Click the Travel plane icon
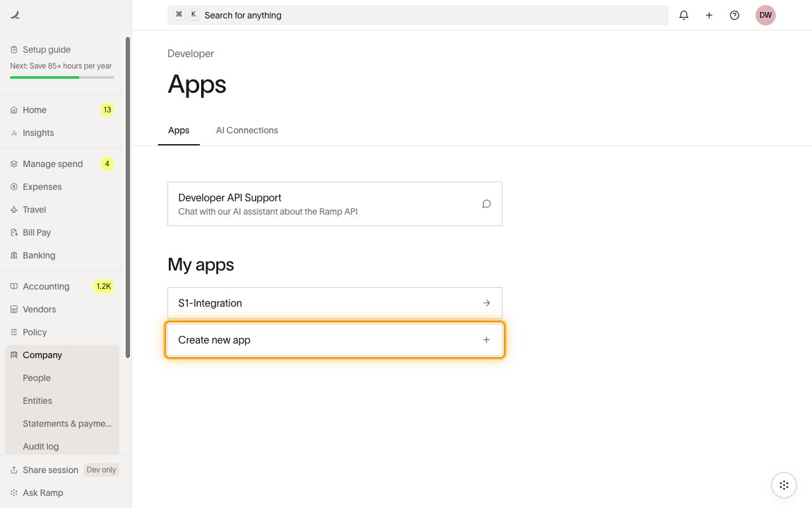812x508 pixels. (14, 210)
